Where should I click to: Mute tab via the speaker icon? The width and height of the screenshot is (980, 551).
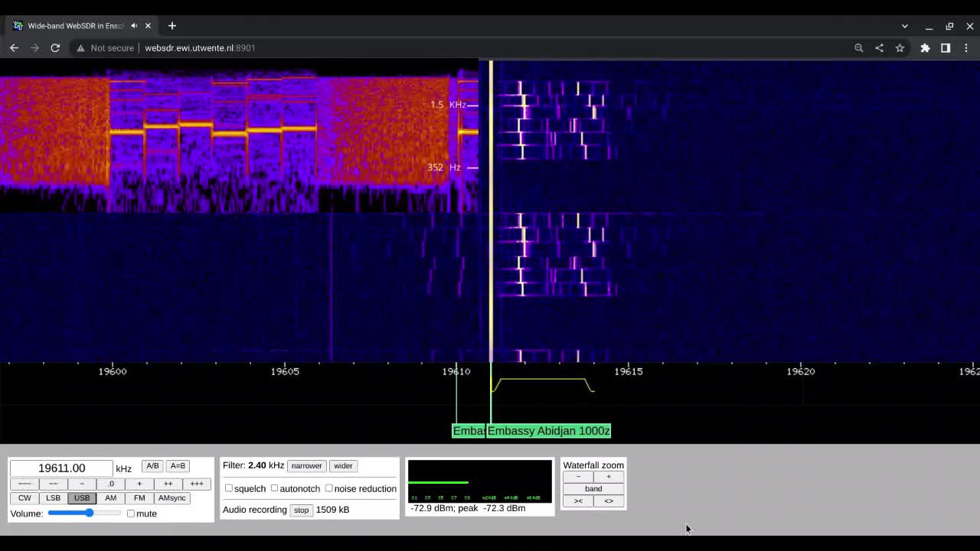(x=134, y=26)
